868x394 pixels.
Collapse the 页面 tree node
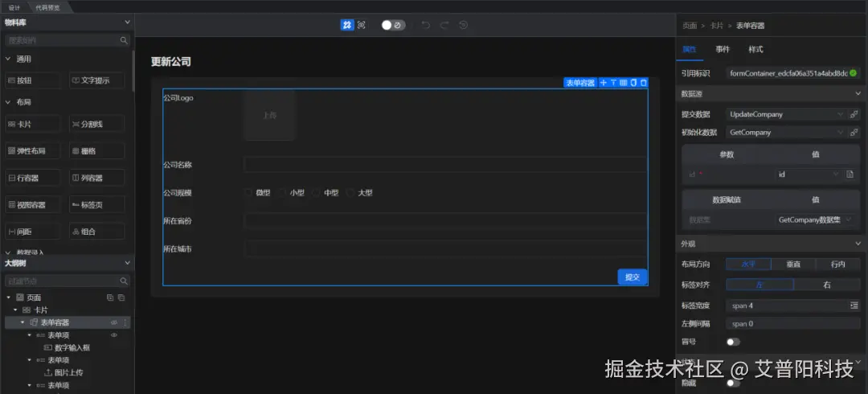point(8,298)
